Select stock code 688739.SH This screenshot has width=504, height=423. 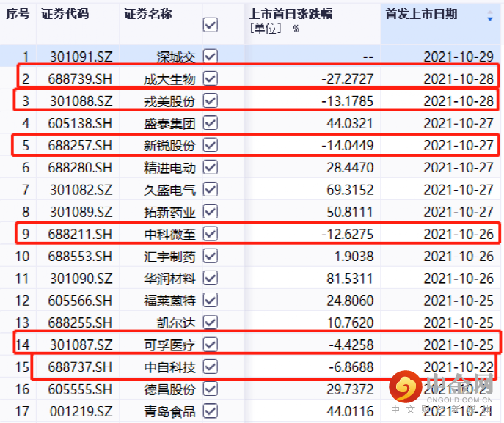coord(80,79)
